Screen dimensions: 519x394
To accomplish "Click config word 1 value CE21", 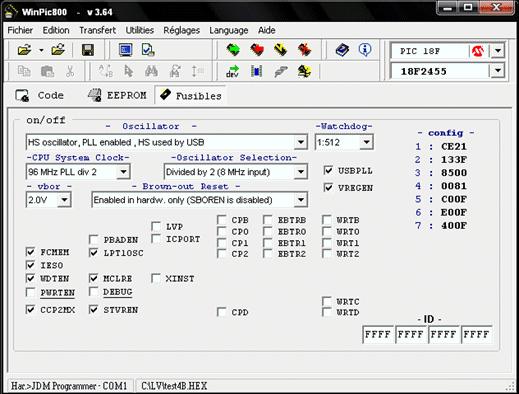I will pyautogui.click(x=454, y=146).
